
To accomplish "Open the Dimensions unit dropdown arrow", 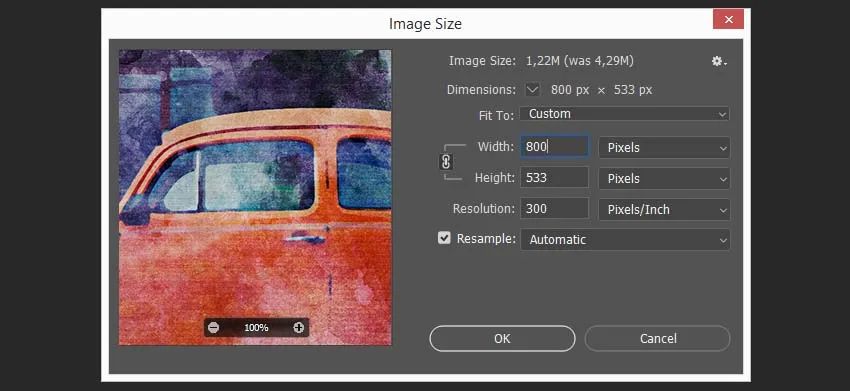I will (533, 90).
